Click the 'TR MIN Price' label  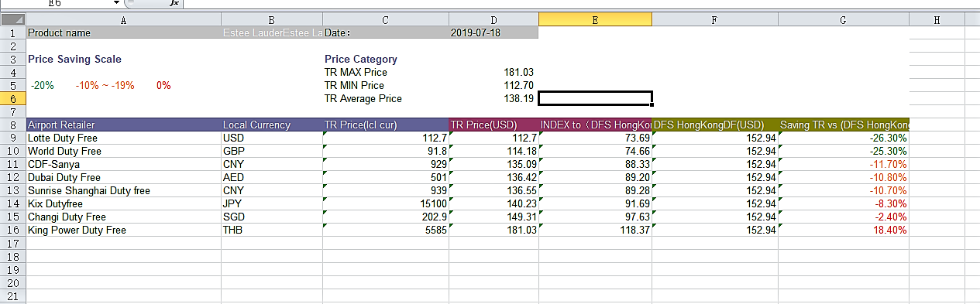[x=354, y=86]
